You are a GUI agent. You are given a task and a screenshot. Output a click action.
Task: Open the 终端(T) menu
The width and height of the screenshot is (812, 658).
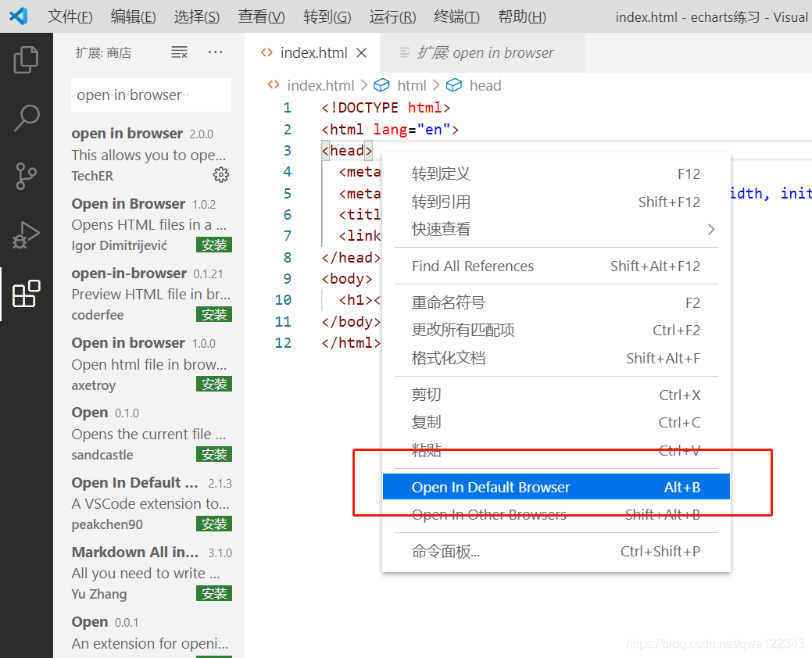456,17
